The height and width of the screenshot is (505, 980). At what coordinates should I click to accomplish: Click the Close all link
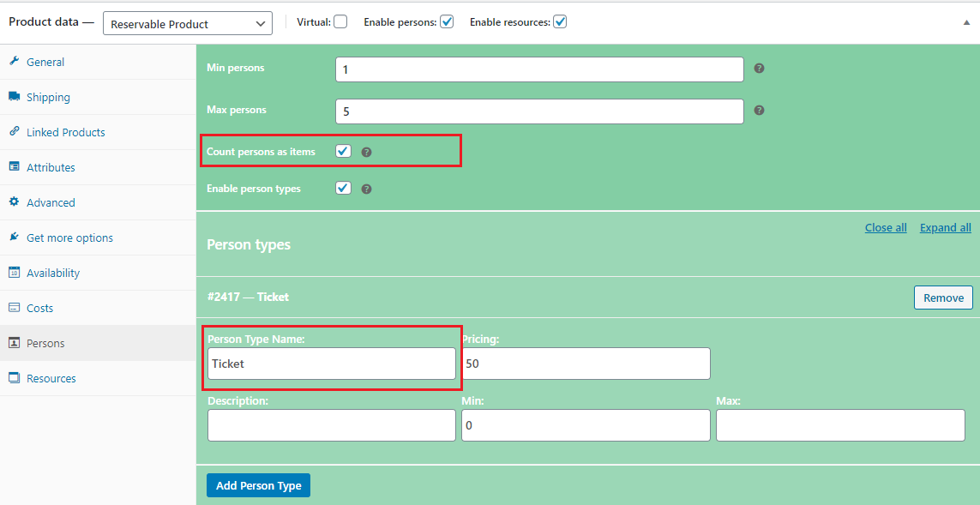click(886, 227)
